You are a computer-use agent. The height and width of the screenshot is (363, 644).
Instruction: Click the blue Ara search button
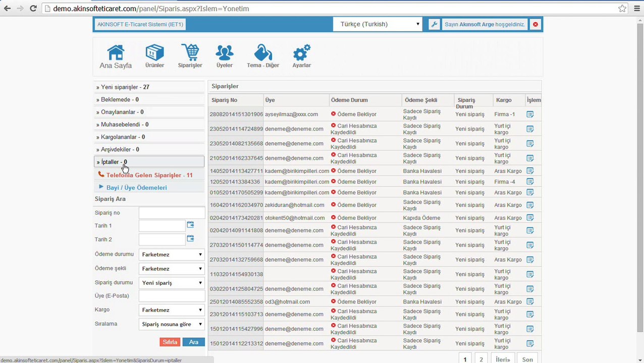tap(194, 342)
